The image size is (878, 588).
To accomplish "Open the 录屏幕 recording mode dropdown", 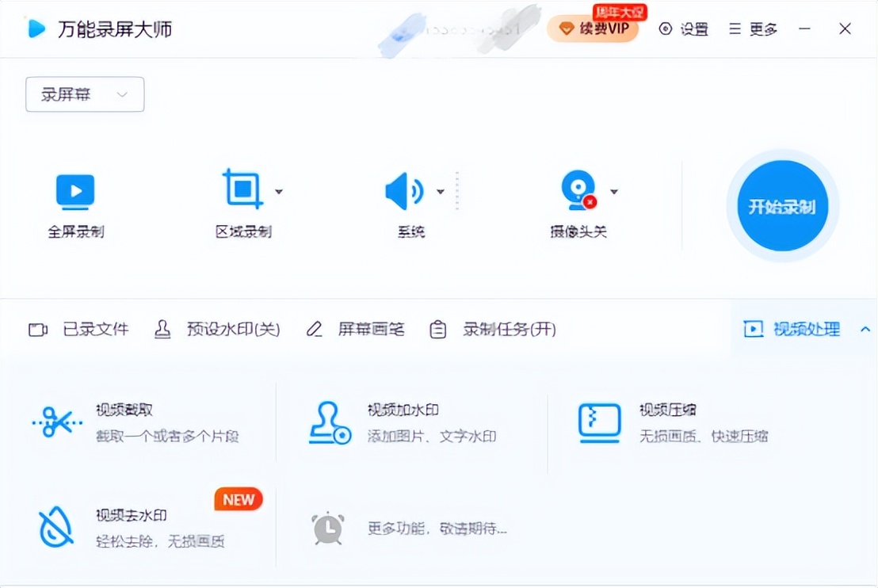I will pyautogui.click(x=85, y=94).
